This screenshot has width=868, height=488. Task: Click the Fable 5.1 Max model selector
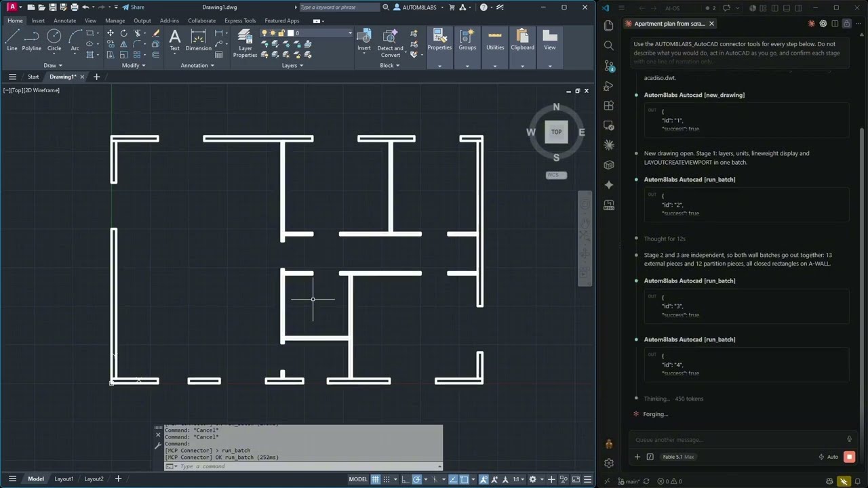pos(677,457)
